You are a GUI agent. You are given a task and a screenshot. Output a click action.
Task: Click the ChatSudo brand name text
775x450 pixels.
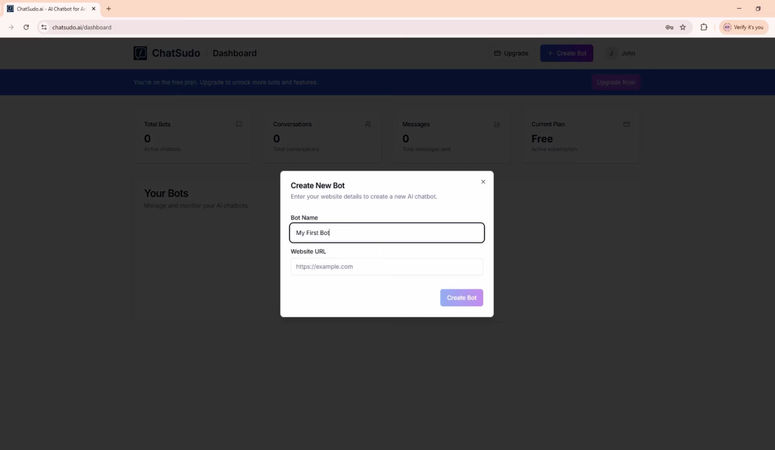[176, 53]
